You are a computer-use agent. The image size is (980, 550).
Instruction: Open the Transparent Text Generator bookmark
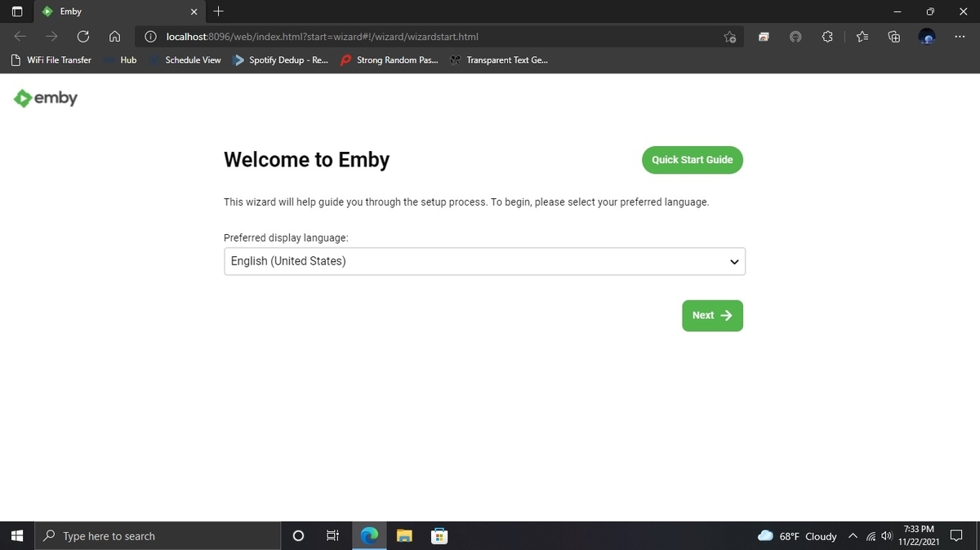[499, 60]
